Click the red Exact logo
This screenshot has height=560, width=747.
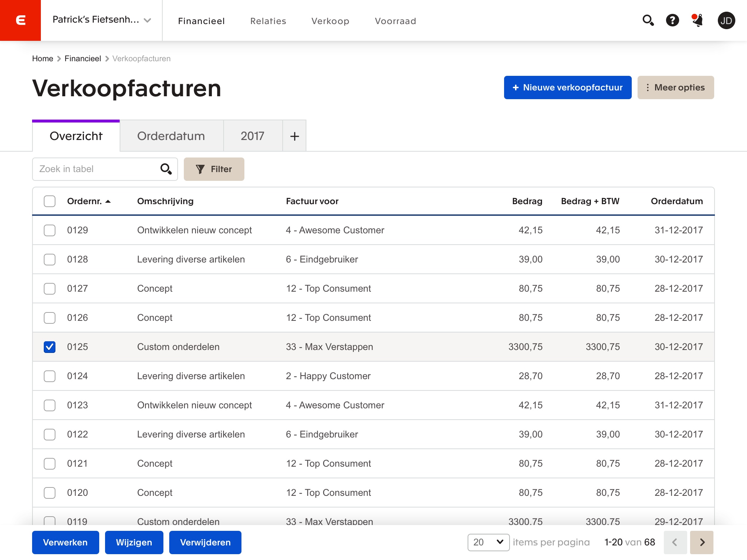coord(20,20)
